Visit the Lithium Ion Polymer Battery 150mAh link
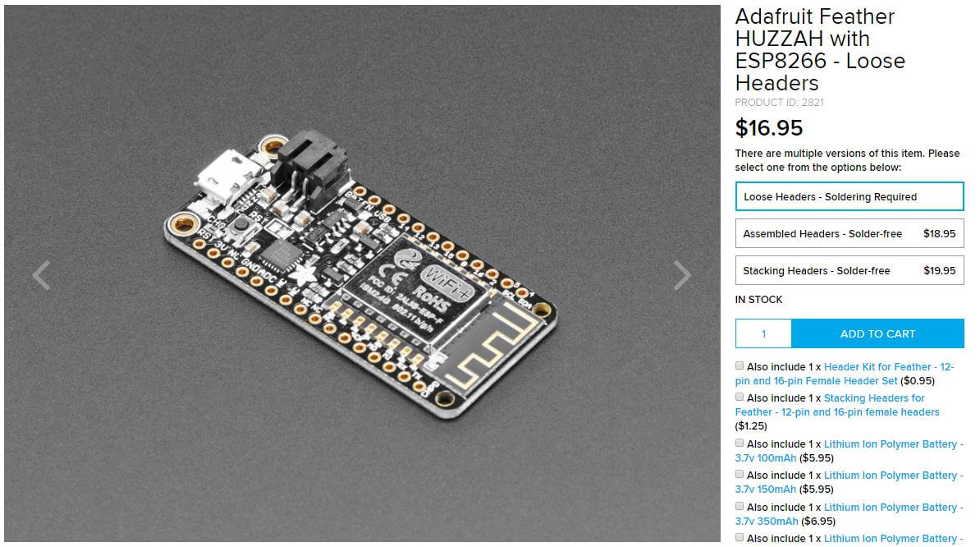The image size is (980, 547). coord(849,482)
